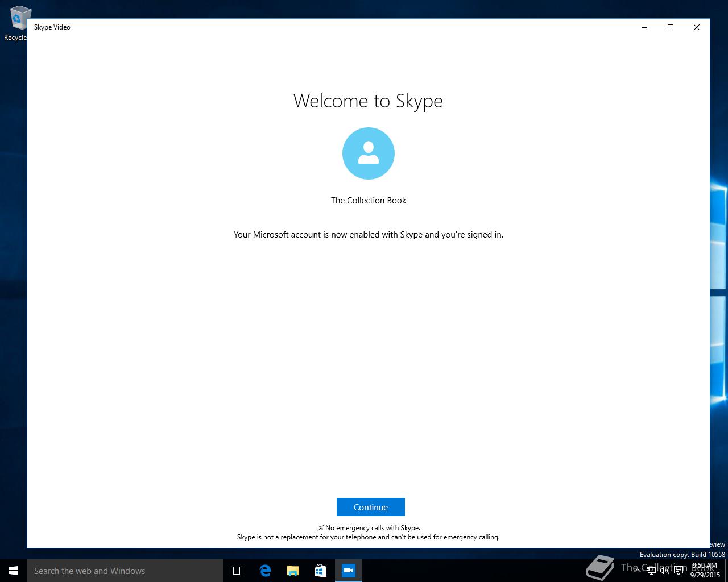The image size is (728, 582).
Task: Open the Action Center notification icon
Action: click(x=679, y=571)
